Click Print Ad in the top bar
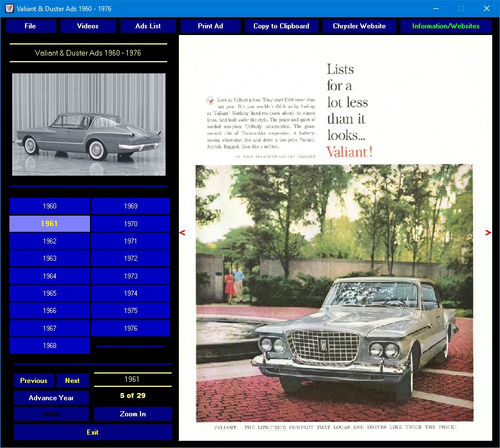This screenshot has height=448, width=500. [x=211, y=26]
